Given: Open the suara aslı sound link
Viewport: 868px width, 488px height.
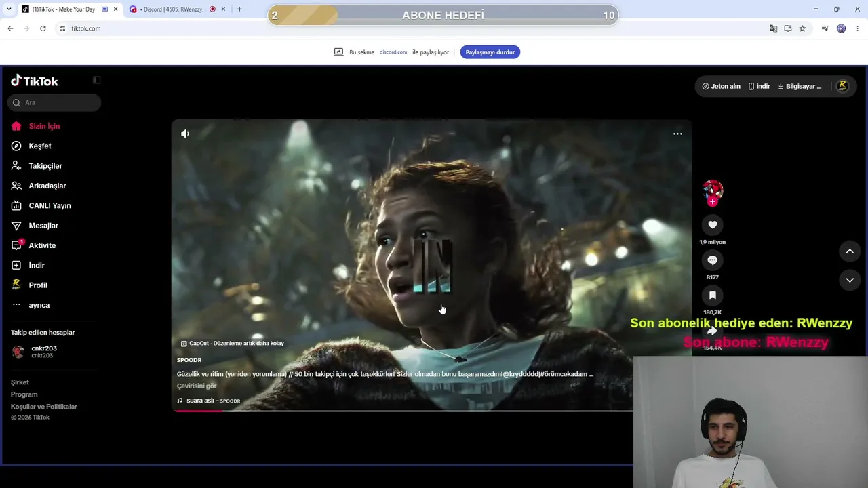Looking at the screenshot, I should pyautogui.click(x=209, y=401).
